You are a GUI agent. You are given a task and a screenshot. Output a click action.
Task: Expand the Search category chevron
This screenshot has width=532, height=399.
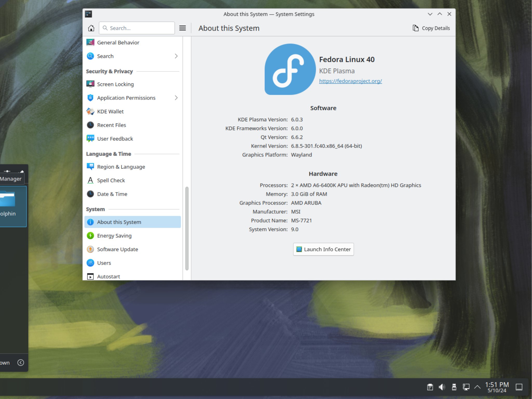(x=176, y=56)
